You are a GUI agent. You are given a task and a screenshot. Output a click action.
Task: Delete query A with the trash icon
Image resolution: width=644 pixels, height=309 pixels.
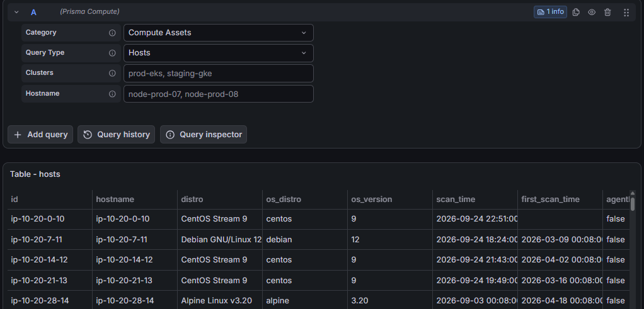coord(607,13)
